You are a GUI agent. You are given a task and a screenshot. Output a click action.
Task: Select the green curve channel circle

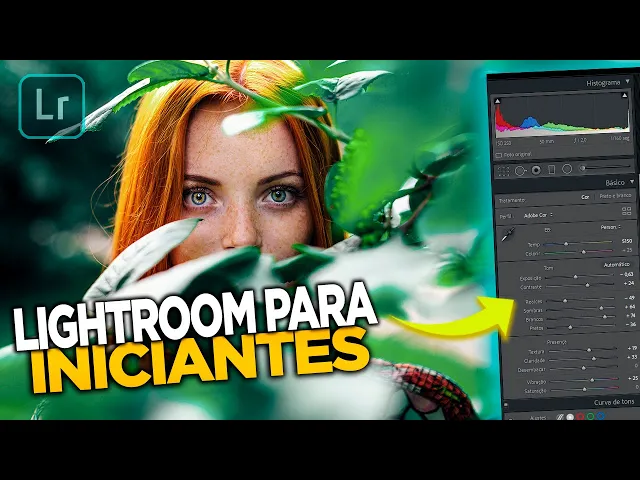click(x=590, y=416)
